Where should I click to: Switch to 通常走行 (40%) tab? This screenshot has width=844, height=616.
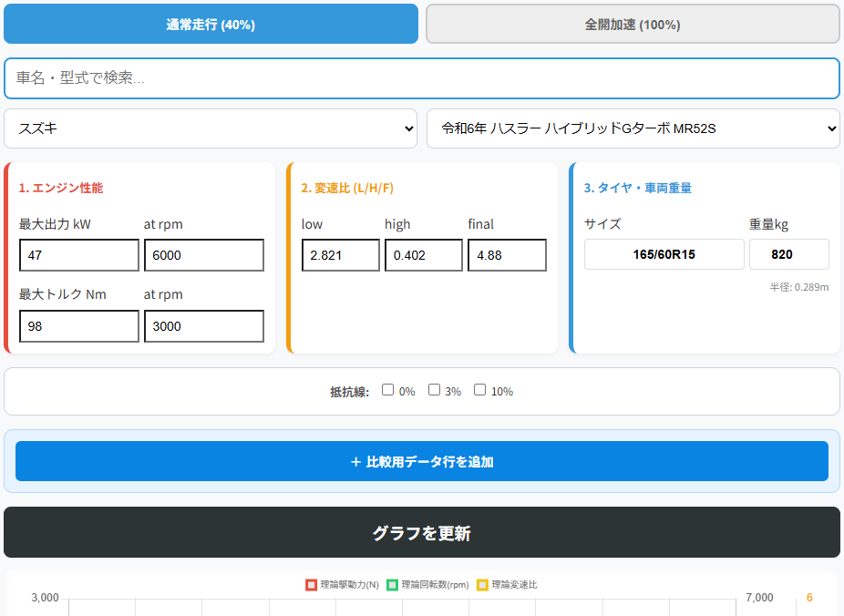coord(211,25)
